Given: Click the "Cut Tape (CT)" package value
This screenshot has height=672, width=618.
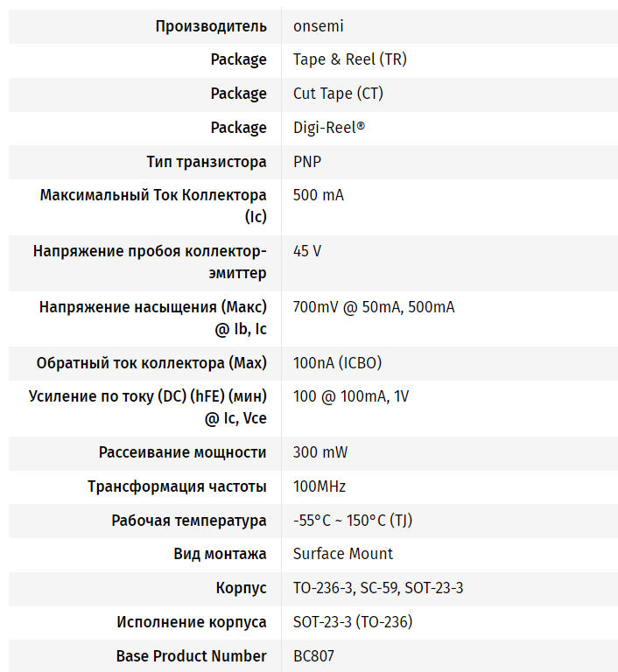Looking at the screenshot, I should pos(338,94).
